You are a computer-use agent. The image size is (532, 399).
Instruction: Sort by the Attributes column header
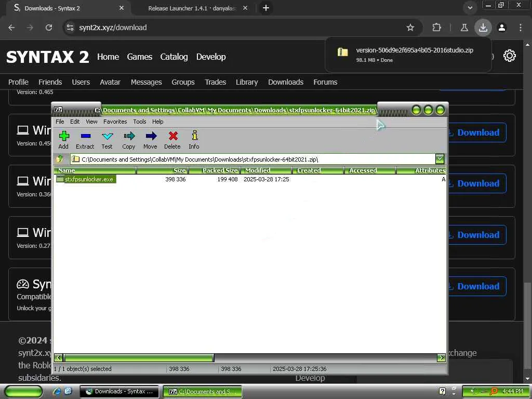pos(421,170)
